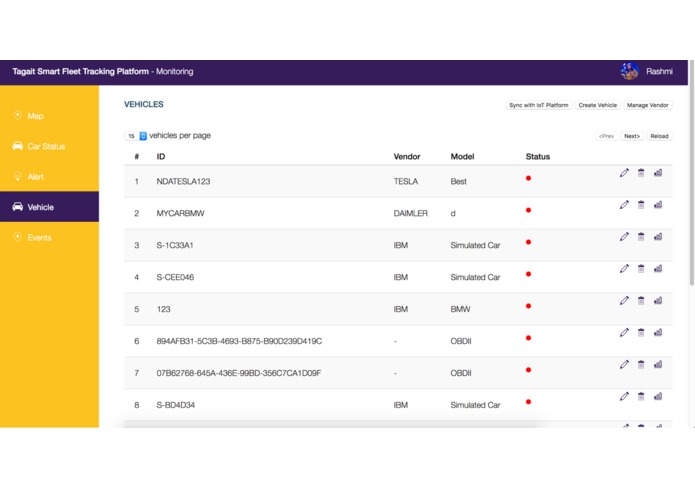Image resolution: width=695 pixels, height=494 pixels.
Task: Open Car Status in the sidebar
Action: (x=49, y=146)
